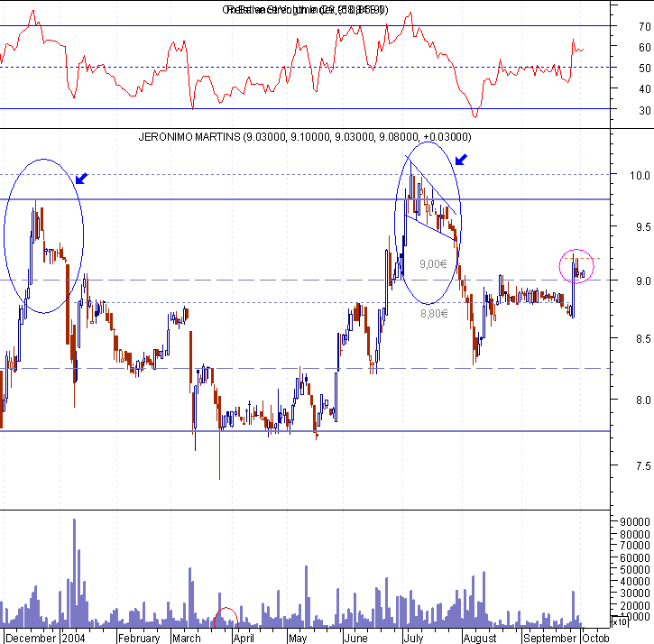Click the price axis value 8.0
Image resolution: width=654 pixels, height=644 pixels.
(x=643, y=400)
